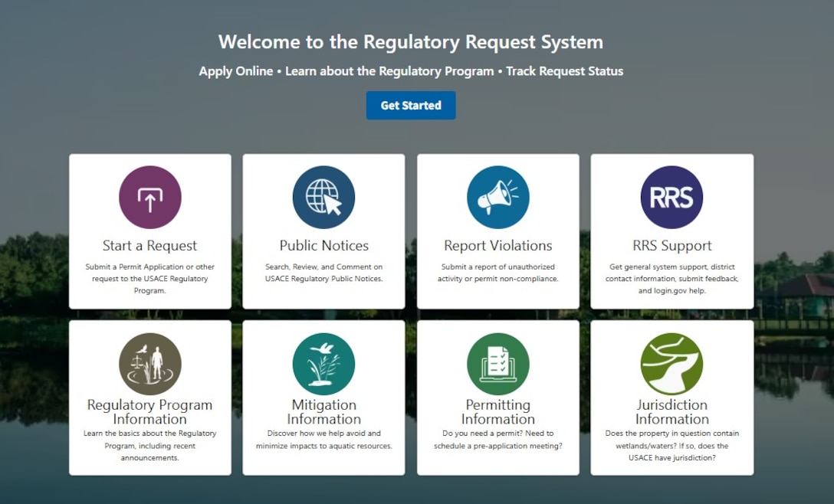Click the Get Started button
The width and height of the screenshot is (834, 504).
pos(411,105)
